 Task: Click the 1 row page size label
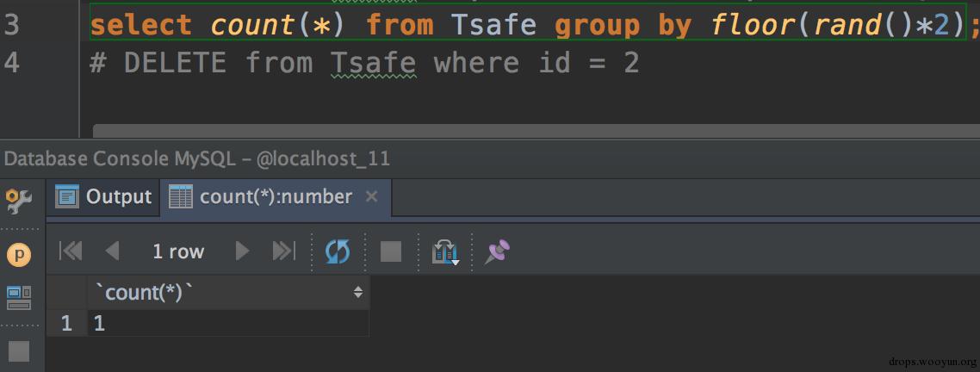click(178, 251)
